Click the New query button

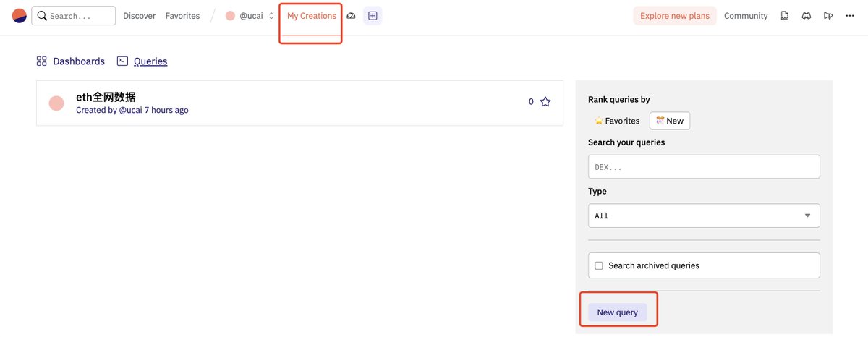click(617, 312)
